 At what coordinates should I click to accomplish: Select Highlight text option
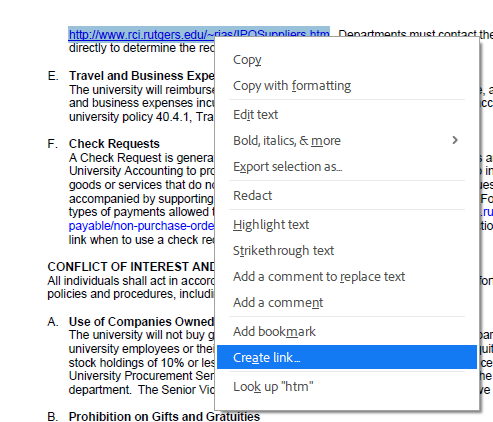pos(347,224)
